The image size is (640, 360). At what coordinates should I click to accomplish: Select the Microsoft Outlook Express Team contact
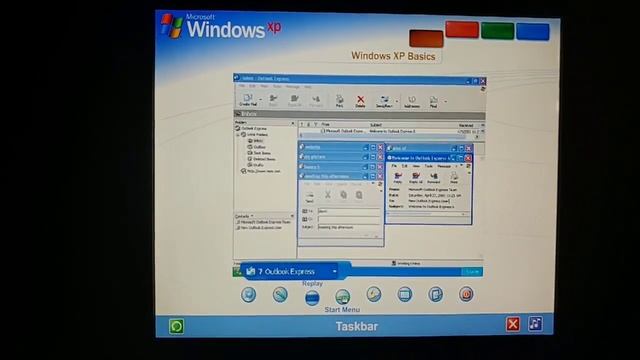click(x=263, y=222)
